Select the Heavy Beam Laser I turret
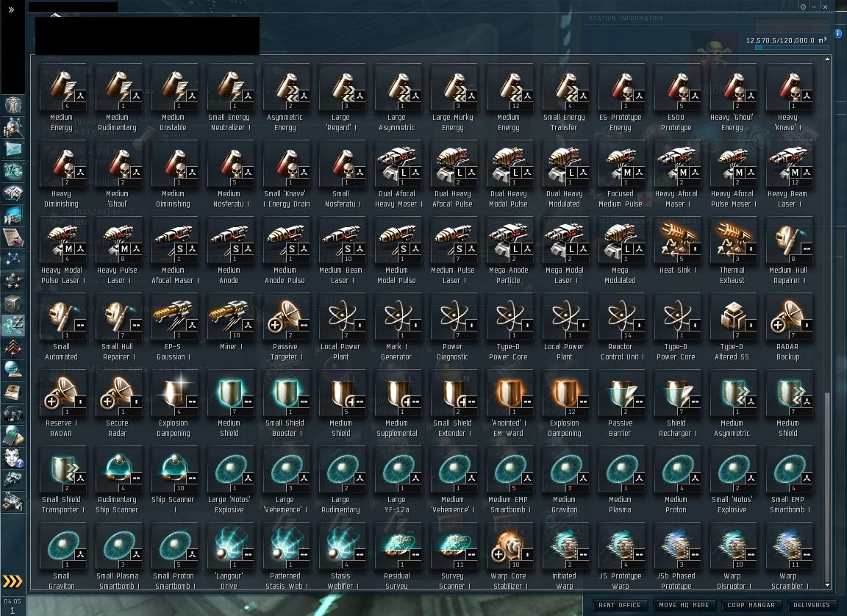 coord(789,165)
